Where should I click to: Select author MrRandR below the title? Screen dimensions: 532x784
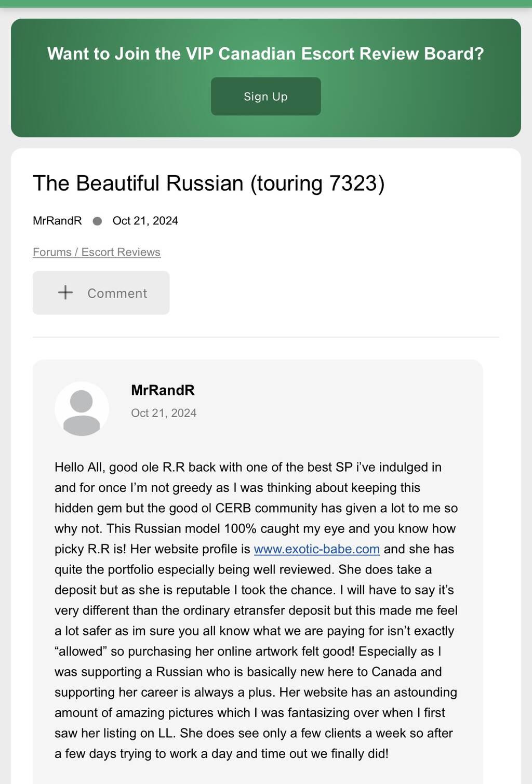pyautogui.click(x=57, y=221)
